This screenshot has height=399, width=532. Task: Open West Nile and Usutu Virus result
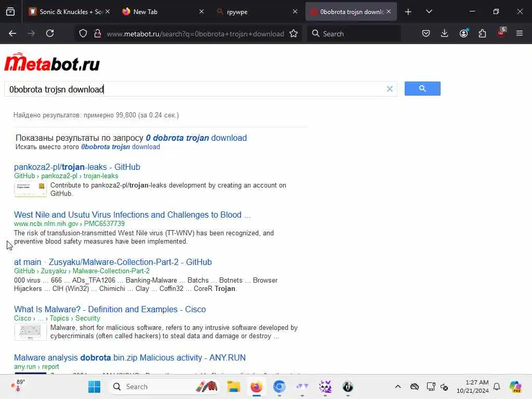tap(132, 215)
